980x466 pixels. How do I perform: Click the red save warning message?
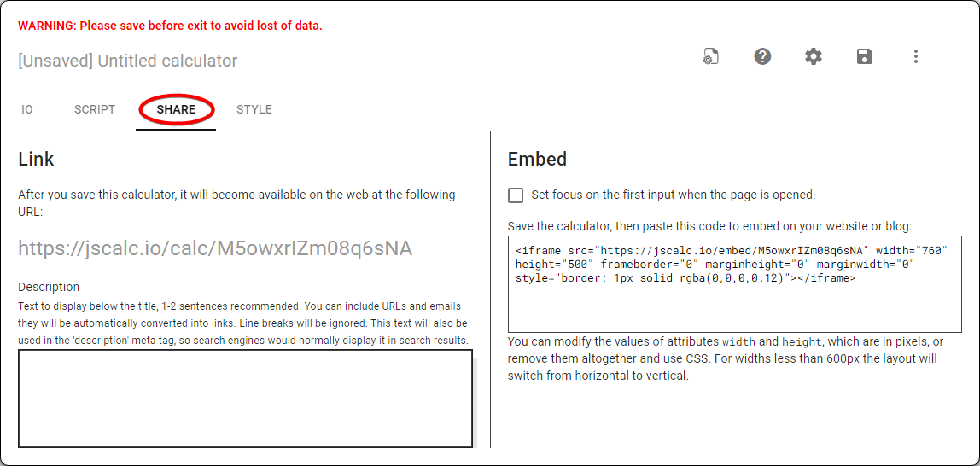(170, 26)
